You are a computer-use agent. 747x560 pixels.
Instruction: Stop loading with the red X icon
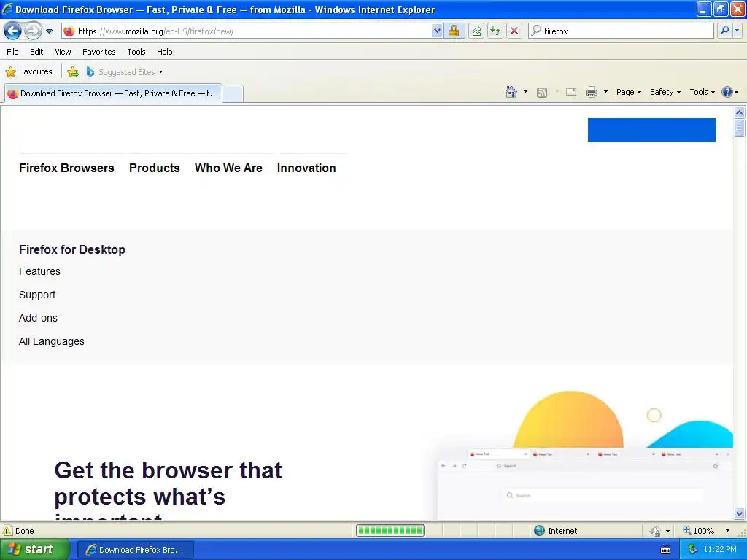coord(514,31)
